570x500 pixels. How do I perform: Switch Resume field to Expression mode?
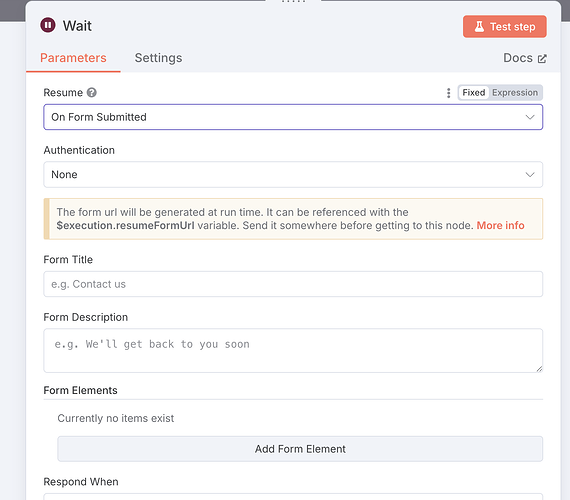pos(515,93)
